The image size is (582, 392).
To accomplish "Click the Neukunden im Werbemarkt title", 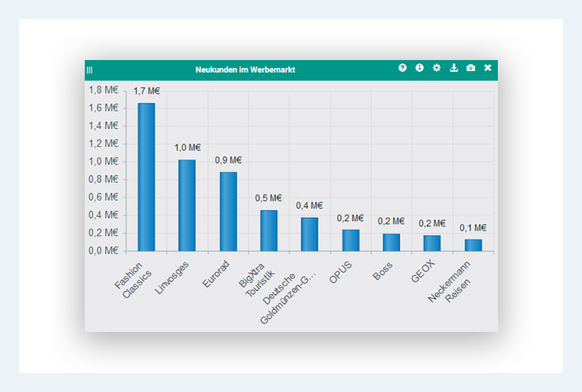I will 245,70.
